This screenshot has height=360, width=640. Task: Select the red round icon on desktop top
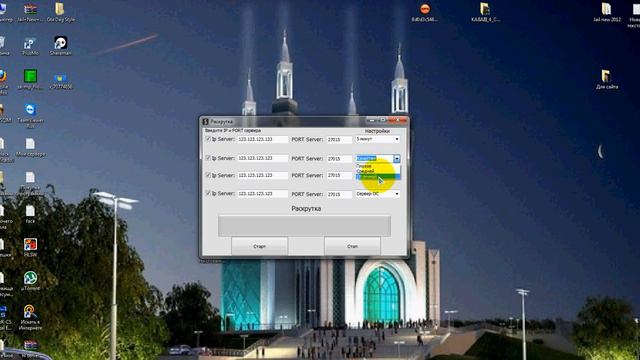click(424, 9)
